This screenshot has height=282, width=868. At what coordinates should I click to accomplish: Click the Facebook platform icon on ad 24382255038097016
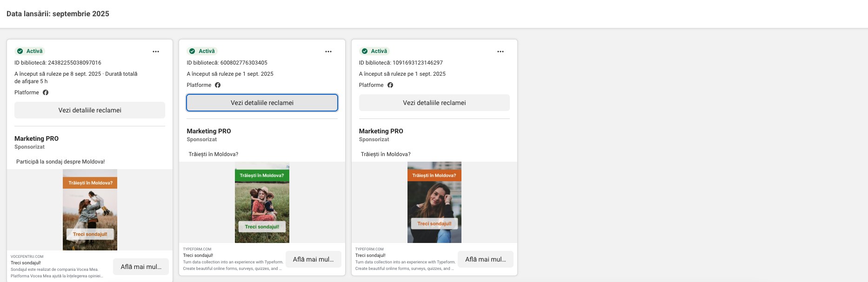click(46, 92)
